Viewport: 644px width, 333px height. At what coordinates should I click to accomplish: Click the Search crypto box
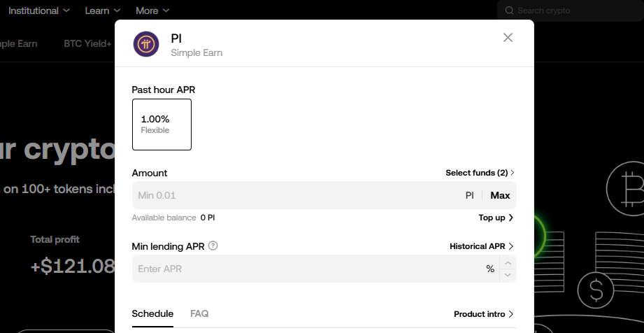tap(573, 10)
